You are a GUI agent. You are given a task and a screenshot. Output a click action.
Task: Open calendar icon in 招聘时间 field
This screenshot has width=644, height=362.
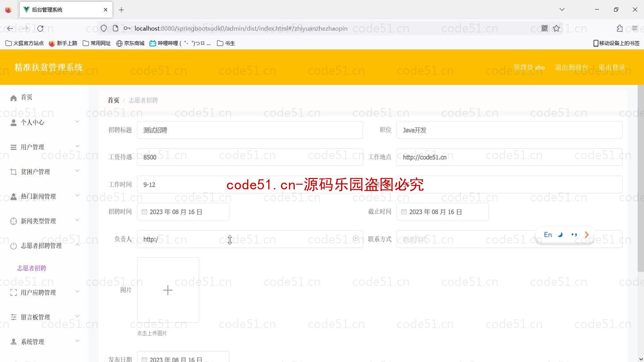pos(144,212)
